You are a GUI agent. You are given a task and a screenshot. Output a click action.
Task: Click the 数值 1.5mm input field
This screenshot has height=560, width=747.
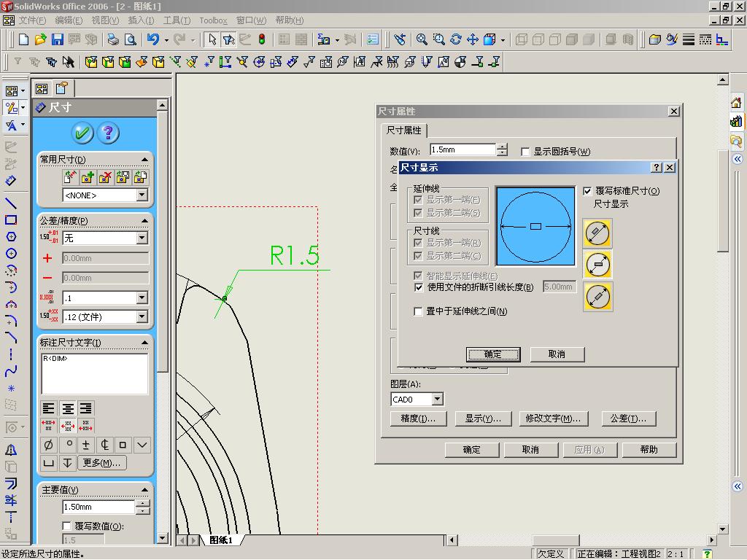[x=462, y=149]
